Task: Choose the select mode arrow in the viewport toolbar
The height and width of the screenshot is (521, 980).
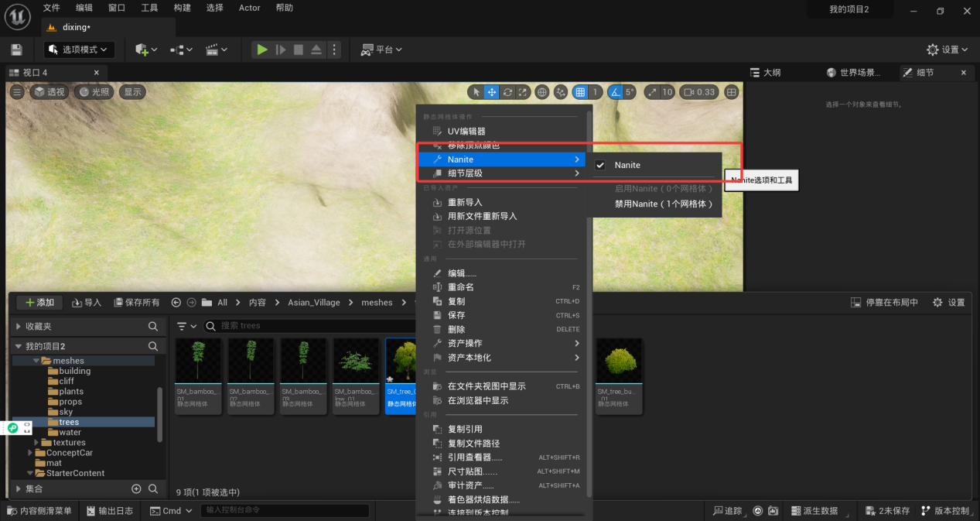Action: point(476,92)
